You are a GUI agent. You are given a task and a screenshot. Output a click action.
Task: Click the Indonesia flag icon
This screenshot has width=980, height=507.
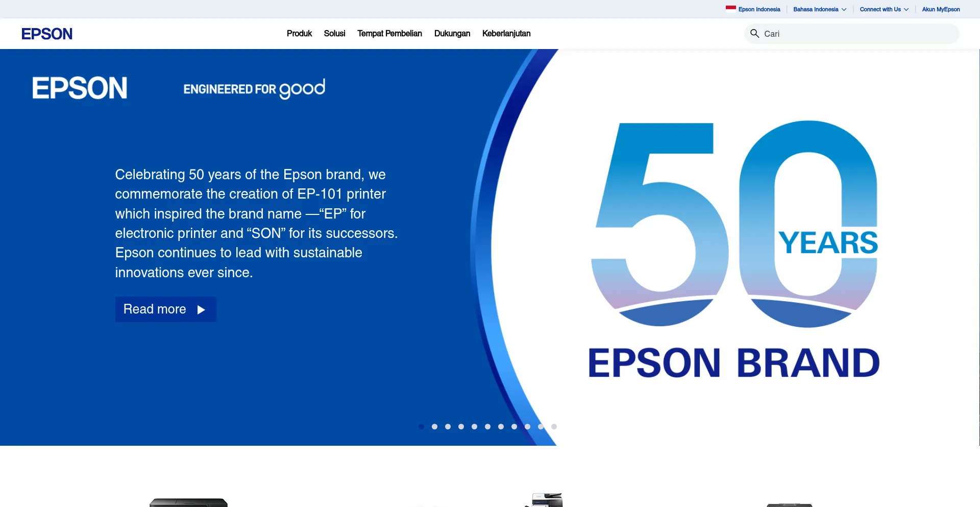pos(730,9)
